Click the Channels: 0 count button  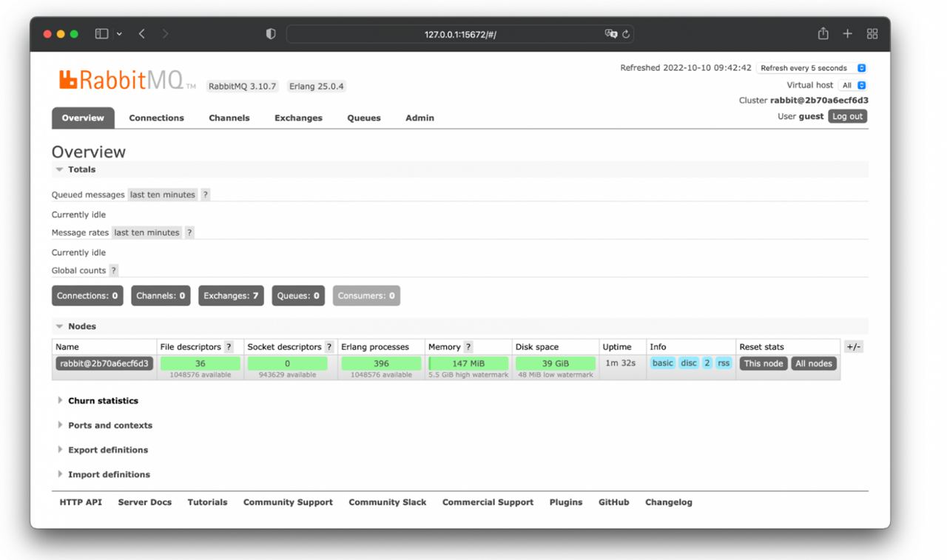pyautogui.click(x=161, y=296)
